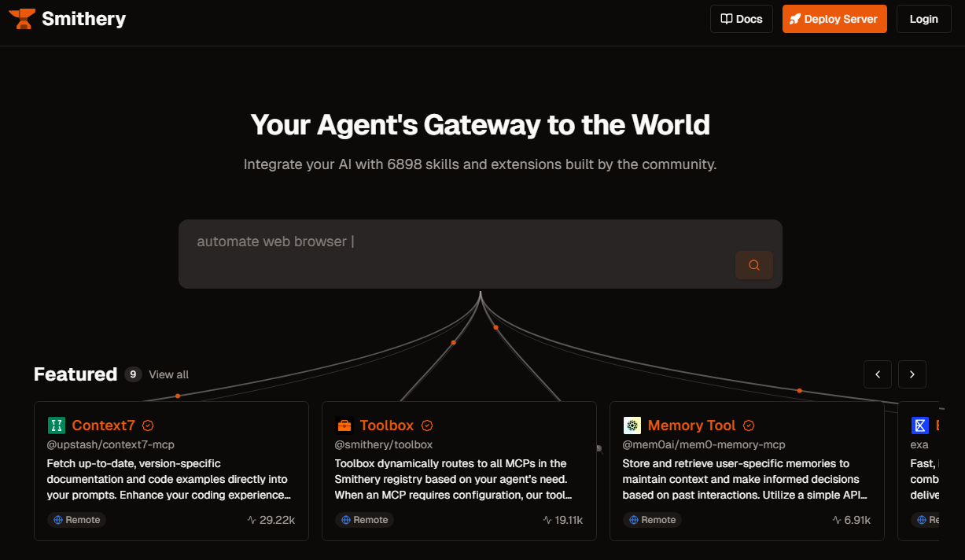Image resolution: width=965 pixels, height=560 pixels.
Task: Click the Memory Tool logo icon
Action: pyautogui.click(x=632, y=426)
